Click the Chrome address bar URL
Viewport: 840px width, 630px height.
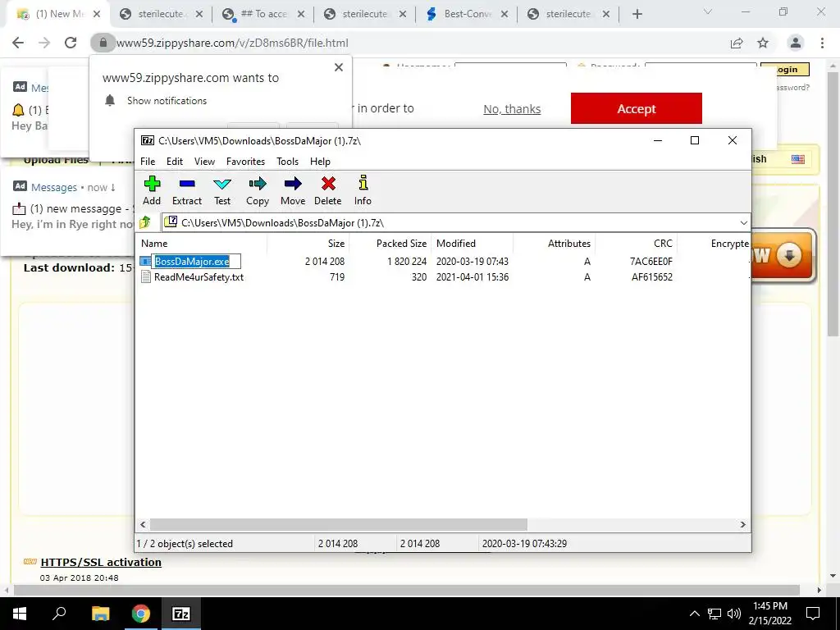232,43
